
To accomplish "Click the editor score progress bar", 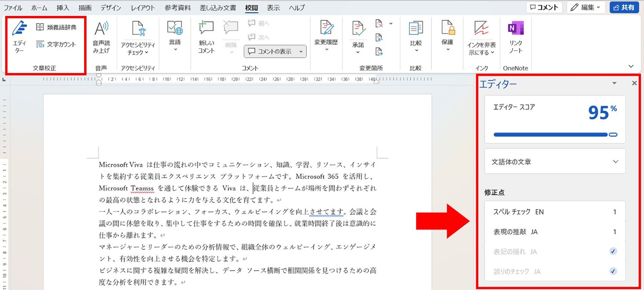I will pyautogui.click(x=556, y=135).
